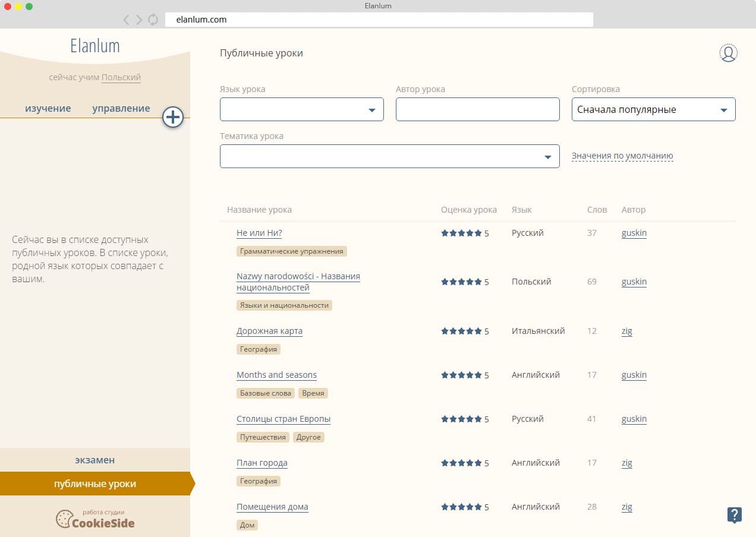The width and height of the screenshot is (756, 537).
Task: Open the lesson 'Не или Ни?'
Action: pyautogui.click(x=259, y=233)
